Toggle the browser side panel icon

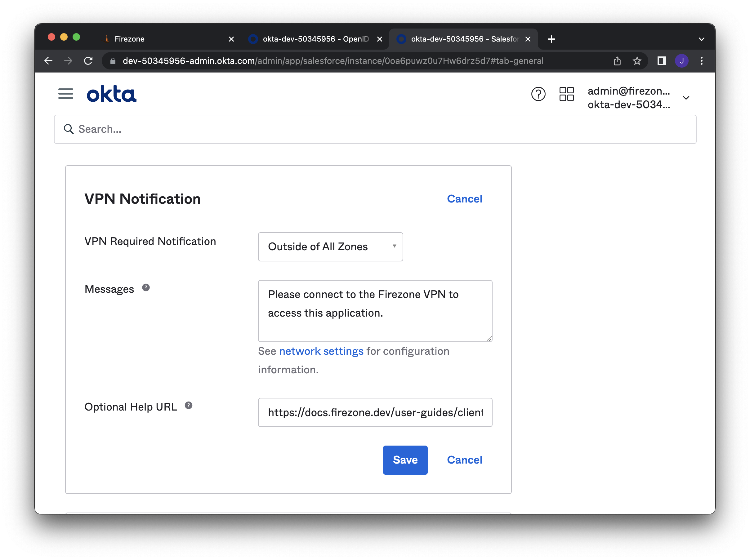[661, 61]
